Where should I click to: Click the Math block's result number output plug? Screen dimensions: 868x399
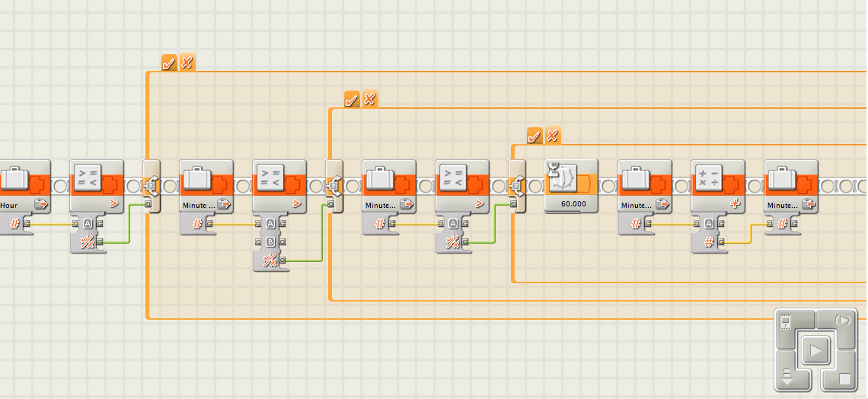[721, 242]
